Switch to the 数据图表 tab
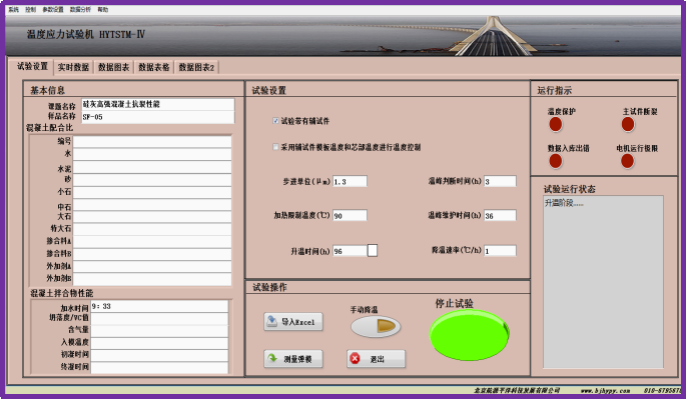 pos(114,67)
